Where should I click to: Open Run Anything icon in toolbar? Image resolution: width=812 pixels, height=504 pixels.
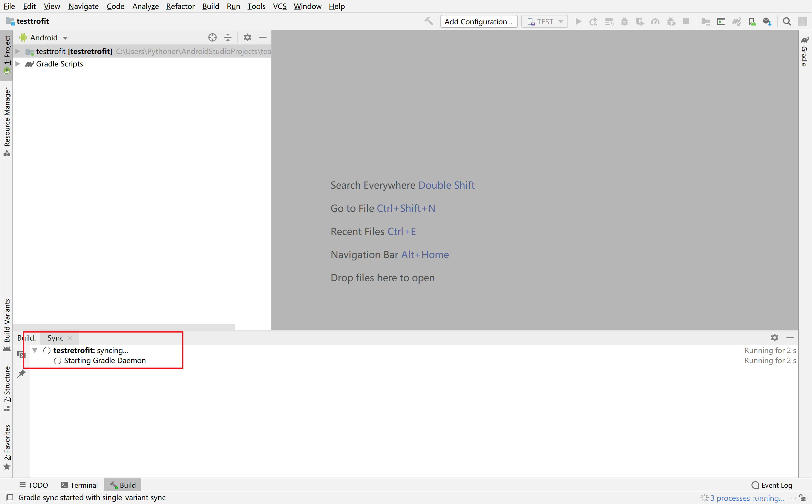(721, 22)
